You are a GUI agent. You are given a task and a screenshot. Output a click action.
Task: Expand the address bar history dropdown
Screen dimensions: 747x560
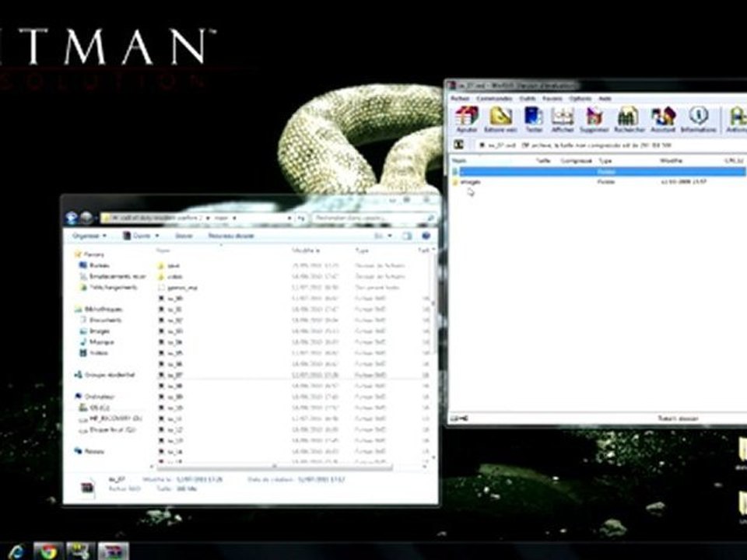click(289, 218)
